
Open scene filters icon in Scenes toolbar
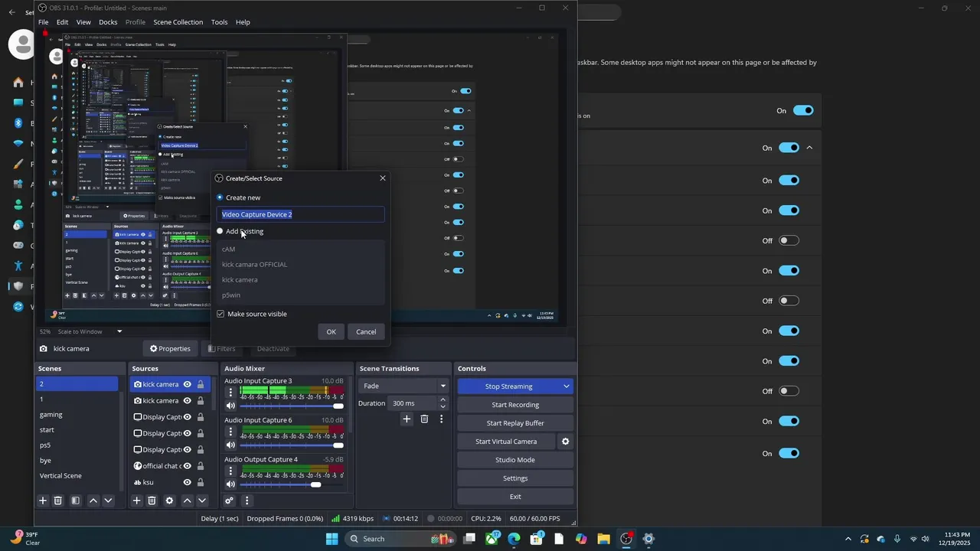click(x=75, y=500)
